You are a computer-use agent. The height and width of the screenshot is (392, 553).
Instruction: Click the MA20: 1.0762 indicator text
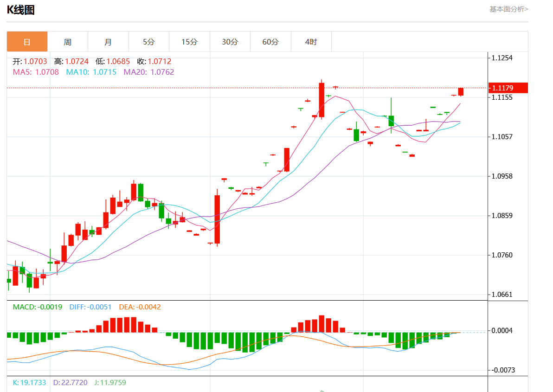tap(149, 72)
